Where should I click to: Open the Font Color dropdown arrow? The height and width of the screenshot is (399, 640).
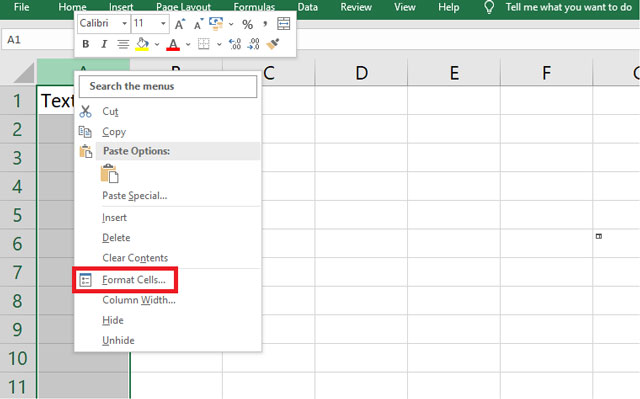coord(188,44)
